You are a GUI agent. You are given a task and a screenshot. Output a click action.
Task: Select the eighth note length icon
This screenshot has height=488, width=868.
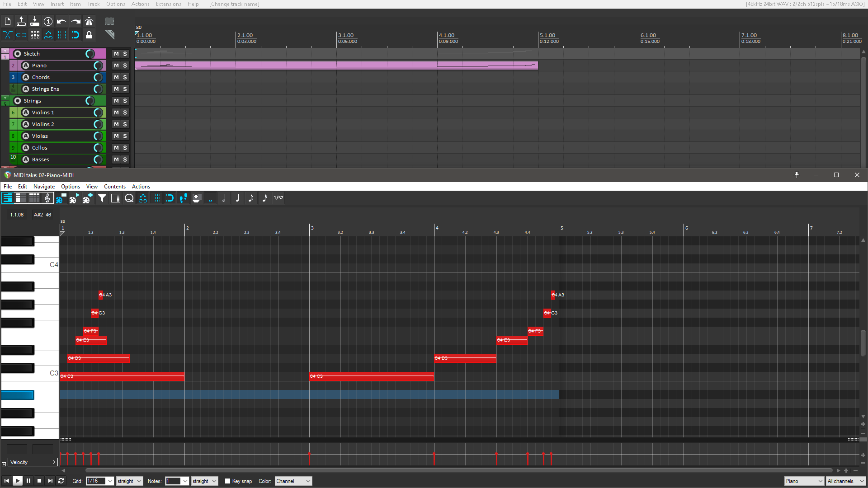click(x=251, y=198)
